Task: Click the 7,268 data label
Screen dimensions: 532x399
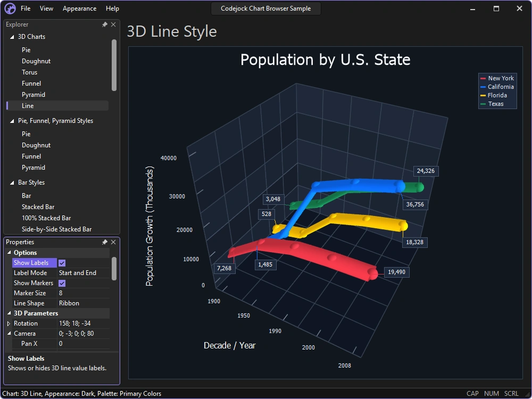Action: click(224, 268)
